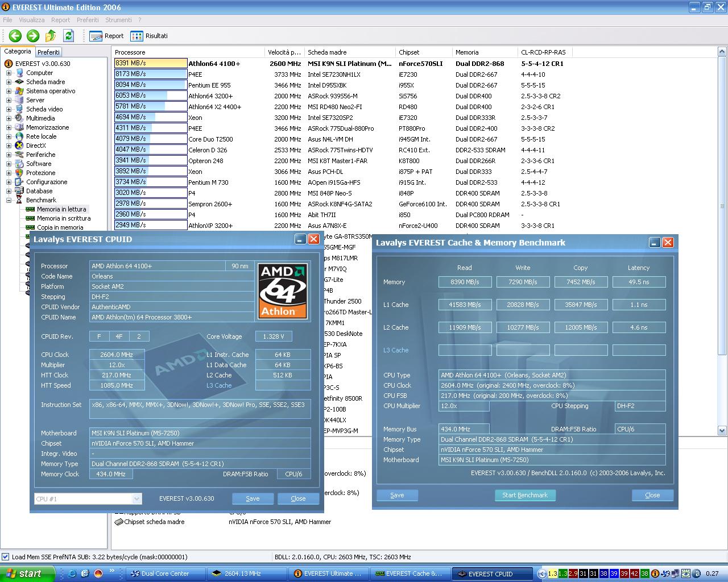Open the Risultati toolbar button
728x582 pixels.
pos(149,36)
